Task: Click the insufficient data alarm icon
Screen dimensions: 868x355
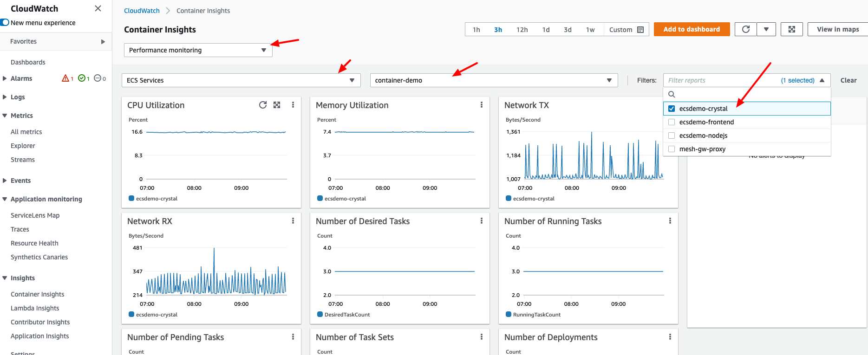Action: [98, 78]
